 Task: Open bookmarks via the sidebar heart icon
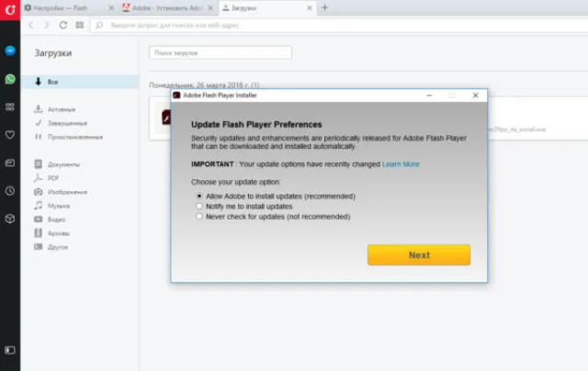10,135
